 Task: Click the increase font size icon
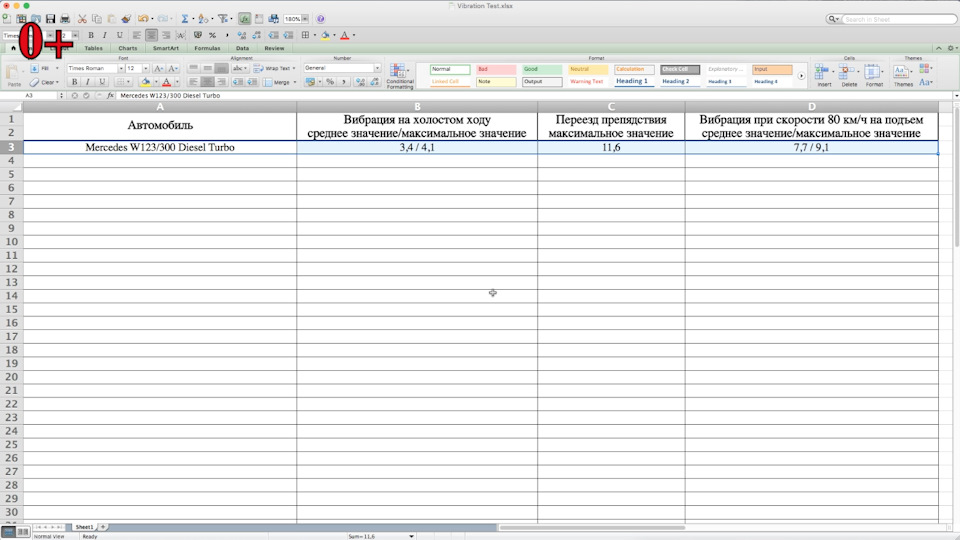pyautogui.click(x=159, y=68)
